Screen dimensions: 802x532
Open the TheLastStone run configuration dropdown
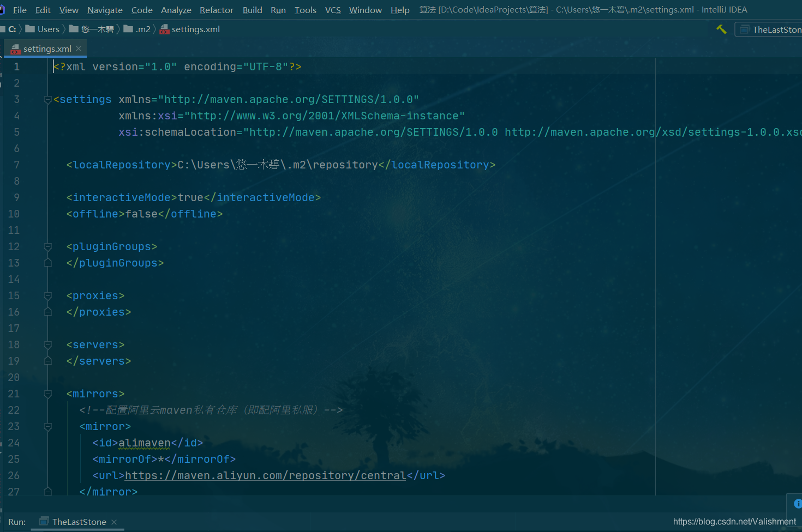point(769,29)
